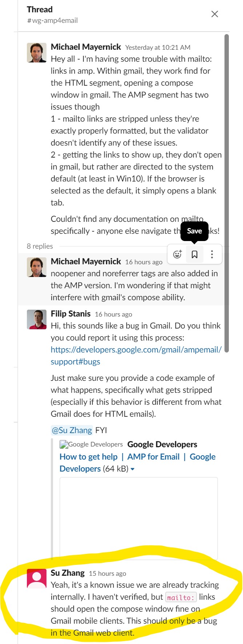The width and height of the screenshot is (243, 644).
Task: Open "How to get help" preview title link
Action: pyautogui.click(x=88, y=457)
